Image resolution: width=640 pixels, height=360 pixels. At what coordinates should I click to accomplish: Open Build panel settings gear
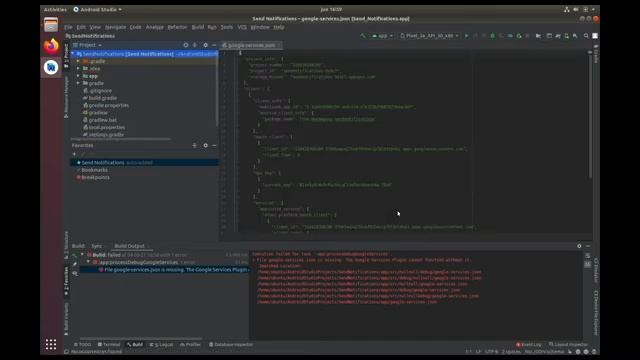(x=579, y=246)
